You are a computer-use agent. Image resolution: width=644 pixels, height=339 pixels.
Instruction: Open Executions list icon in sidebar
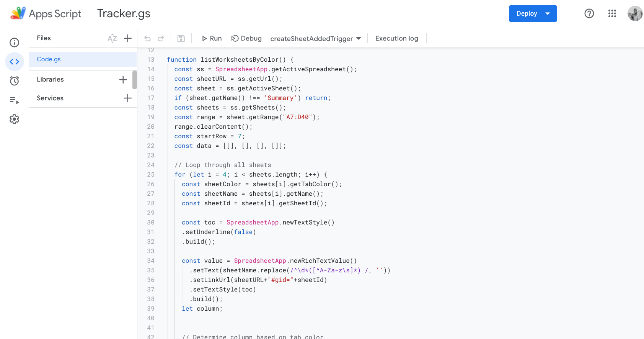14,100
